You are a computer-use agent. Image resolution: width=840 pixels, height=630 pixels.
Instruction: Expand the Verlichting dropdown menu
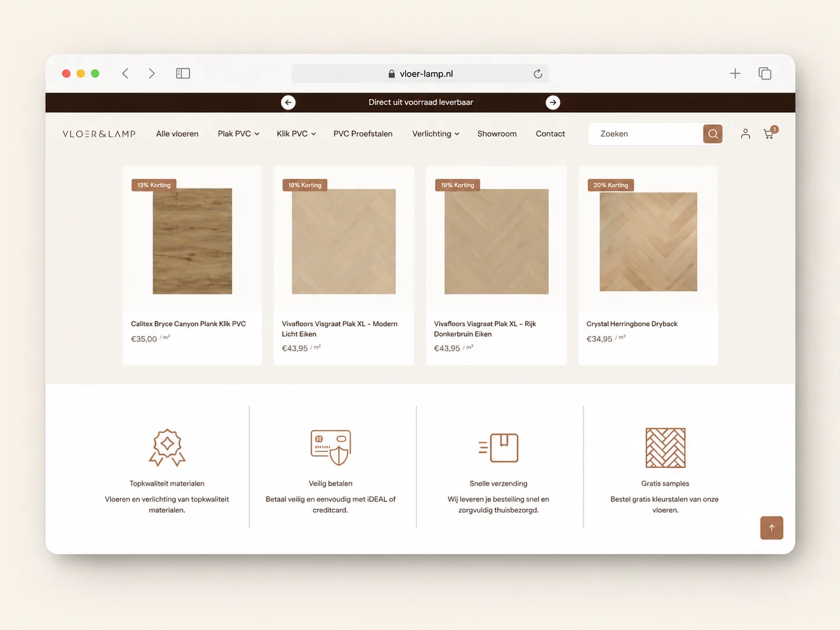point(436,134)
